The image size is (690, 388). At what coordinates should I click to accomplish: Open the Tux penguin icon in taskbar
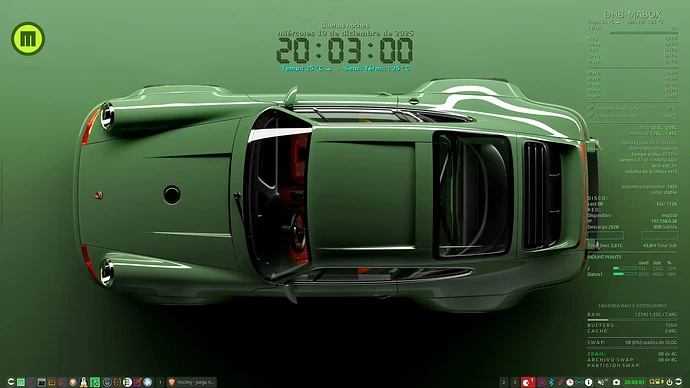point(84,382)
